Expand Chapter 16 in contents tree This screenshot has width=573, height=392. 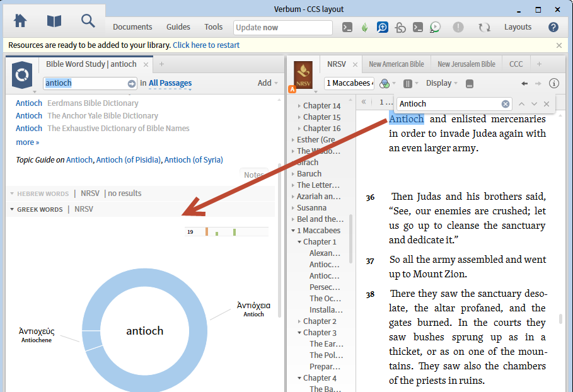299,129
